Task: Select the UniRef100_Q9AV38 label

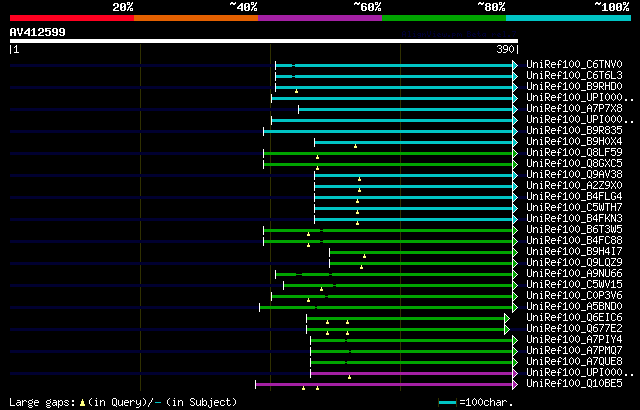Action: [x=574, y=175]
